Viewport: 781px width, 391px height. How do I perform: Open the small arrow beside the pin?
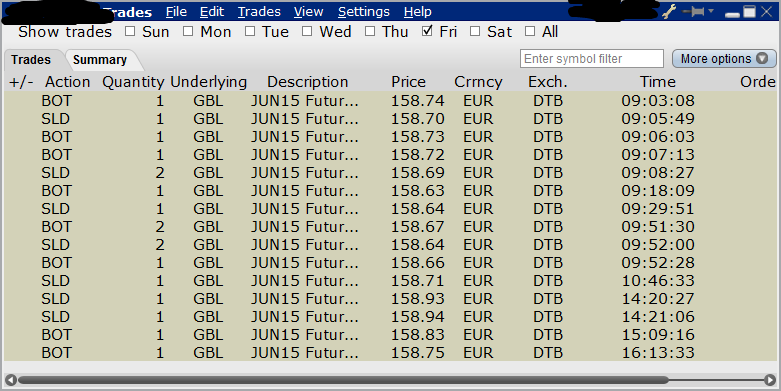[x=711, y=11]
